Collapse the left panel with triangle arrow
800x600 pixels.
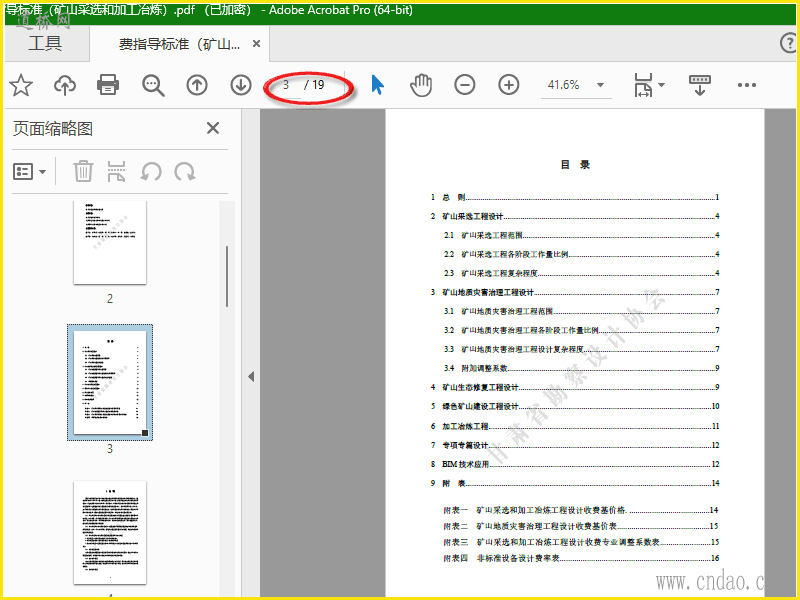click(251, 377)
